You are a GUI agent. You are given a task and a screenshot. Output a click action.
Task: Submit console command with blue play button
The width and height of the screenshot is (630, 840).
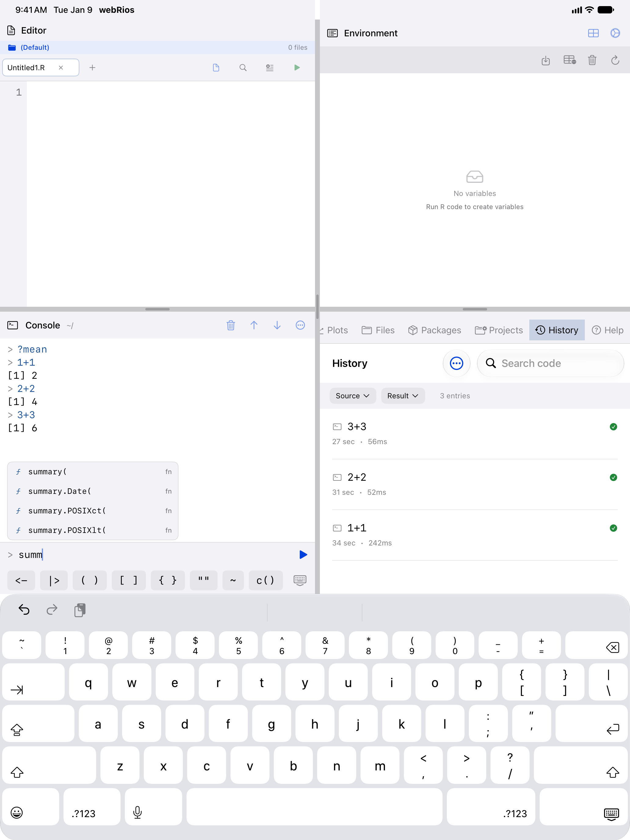[x=303, y=554]
